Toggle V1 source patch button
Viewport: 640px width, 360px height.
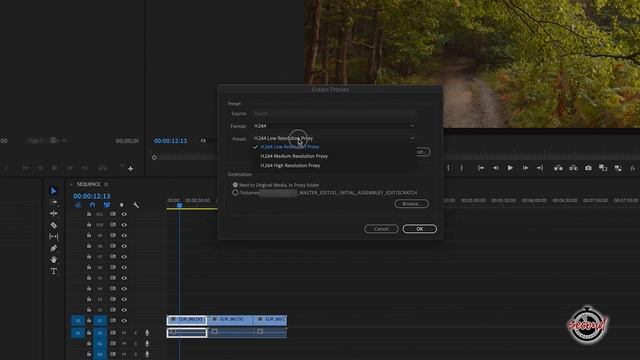[x=78, y=320]
